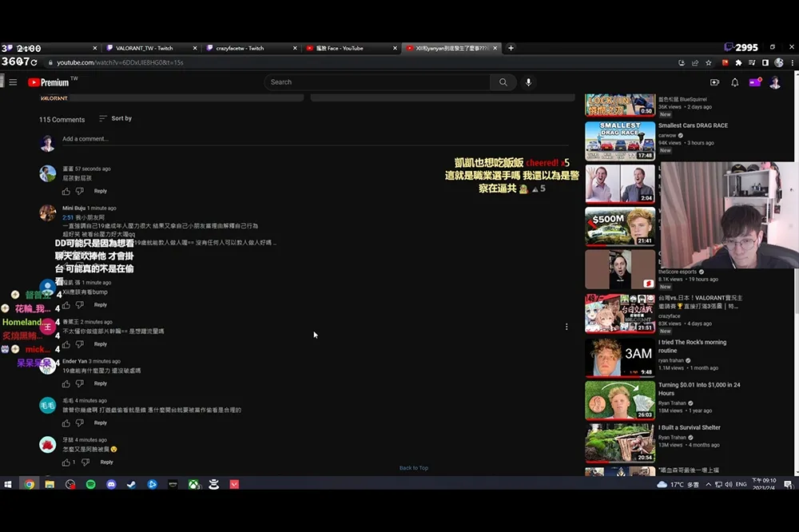
Task: Show hidden system tray icons
Action: click(708, 485)
